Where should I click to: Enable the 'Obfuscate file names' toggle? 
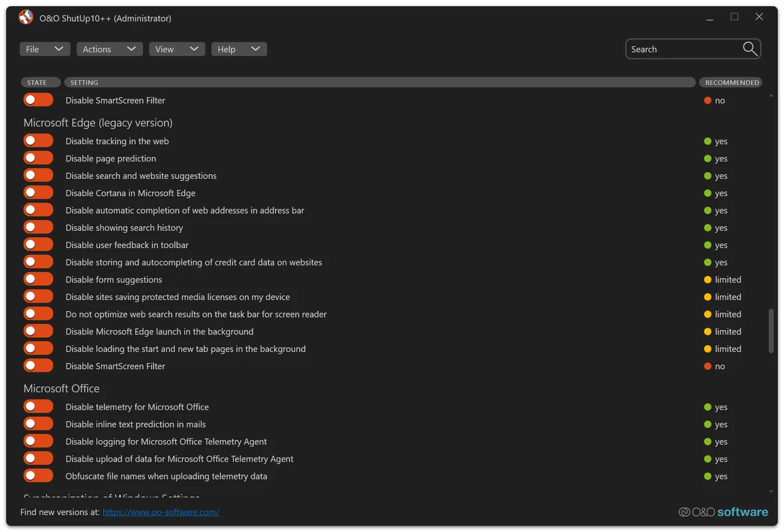click(x=38, y=475)
